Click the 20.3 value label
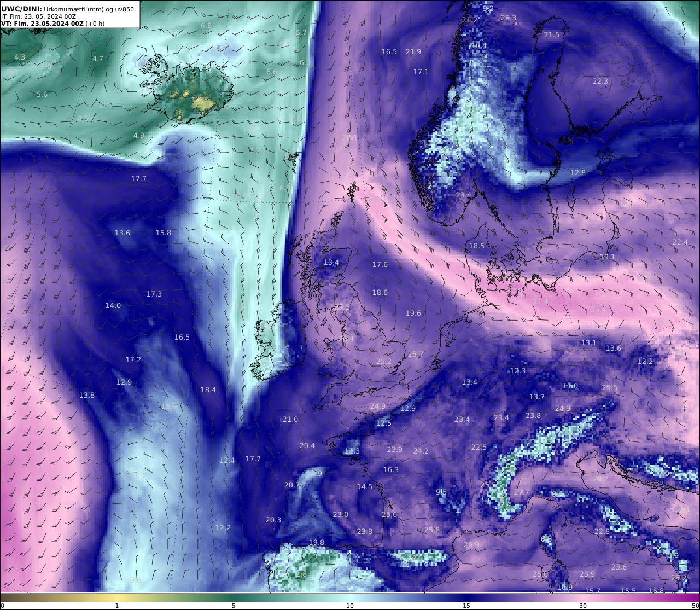This screenshot has height=610, width=700. [273, 520]
